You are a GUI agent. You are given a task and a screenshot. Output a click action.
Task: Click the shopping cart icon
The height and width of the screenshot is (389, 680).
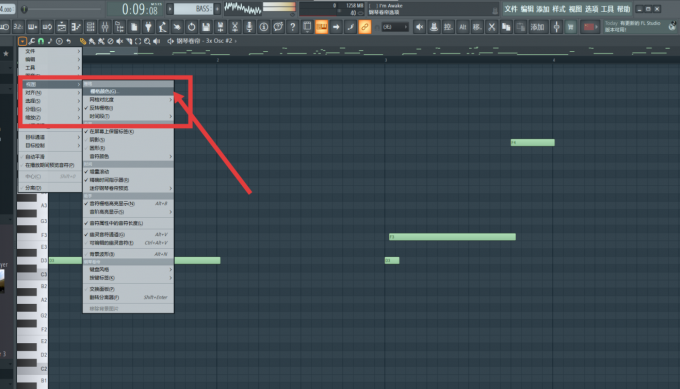[x=571, y=27]
